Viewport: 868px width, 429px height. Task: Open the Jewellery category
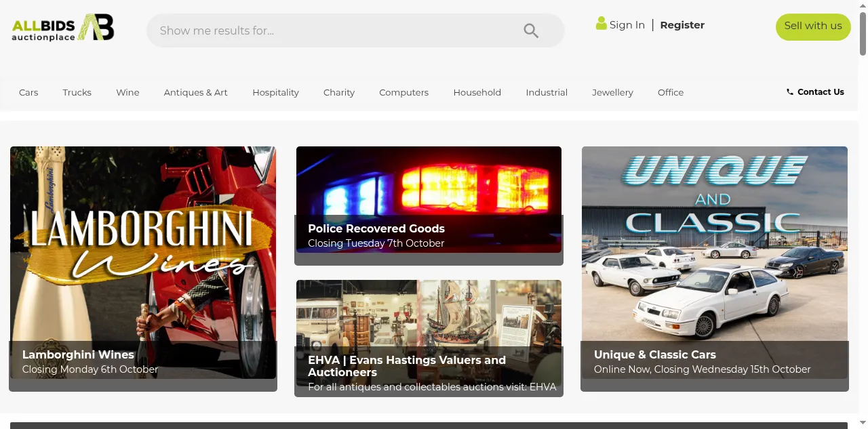point(612,92)
